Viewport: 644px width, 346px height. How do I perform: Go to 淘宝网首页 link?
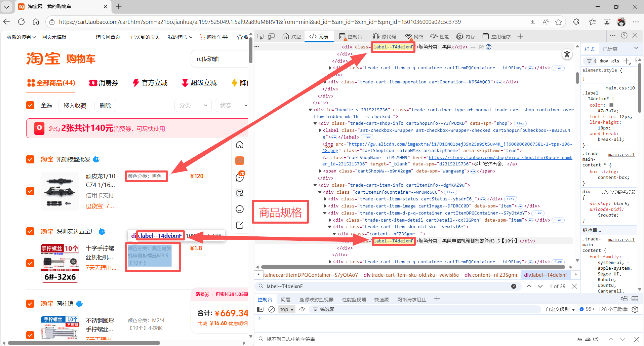click(108, 37)
